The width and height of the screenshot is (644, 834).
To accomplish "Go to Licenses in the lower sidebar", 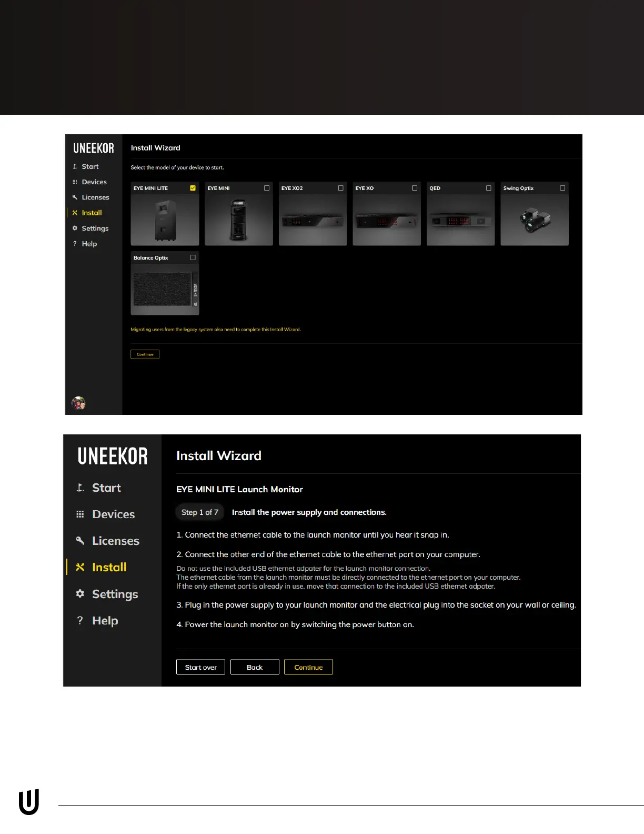I will click(116, 541).
